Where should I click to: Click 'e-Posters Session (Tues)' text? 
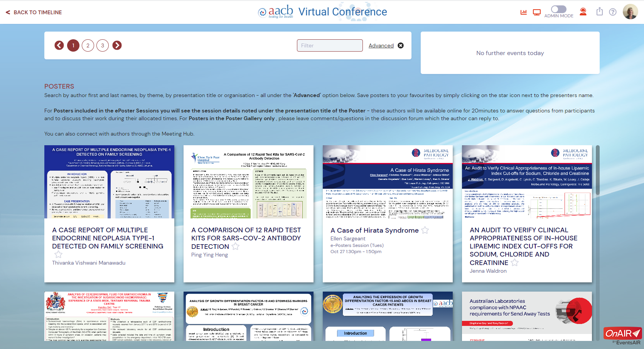tap(357, 245)
